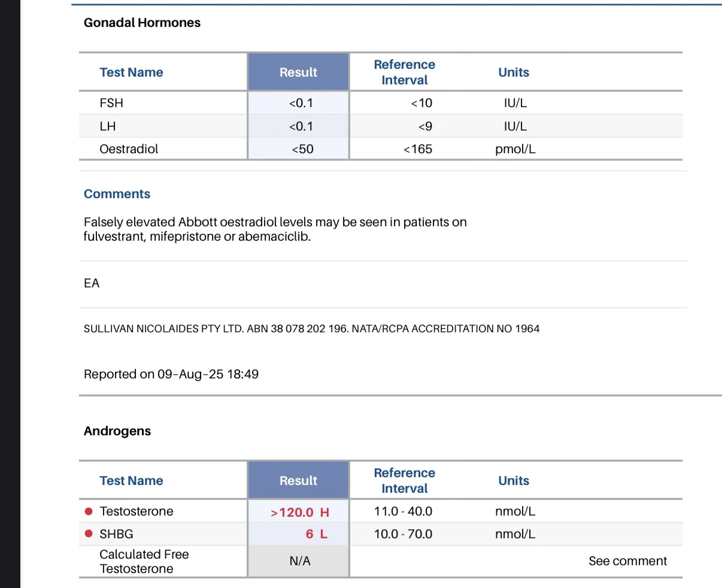Click the low SHBG result 6 L
722x588 pixels.
click(x=317, y=534)
